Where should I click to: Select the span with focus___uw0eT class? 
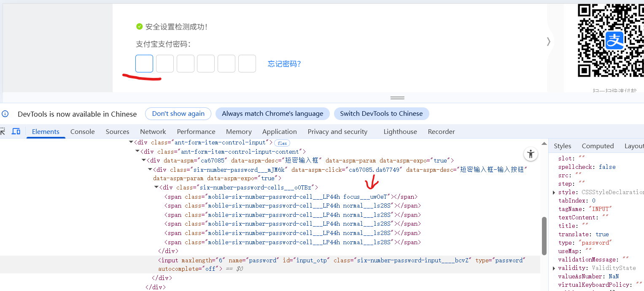coord(291,197)
